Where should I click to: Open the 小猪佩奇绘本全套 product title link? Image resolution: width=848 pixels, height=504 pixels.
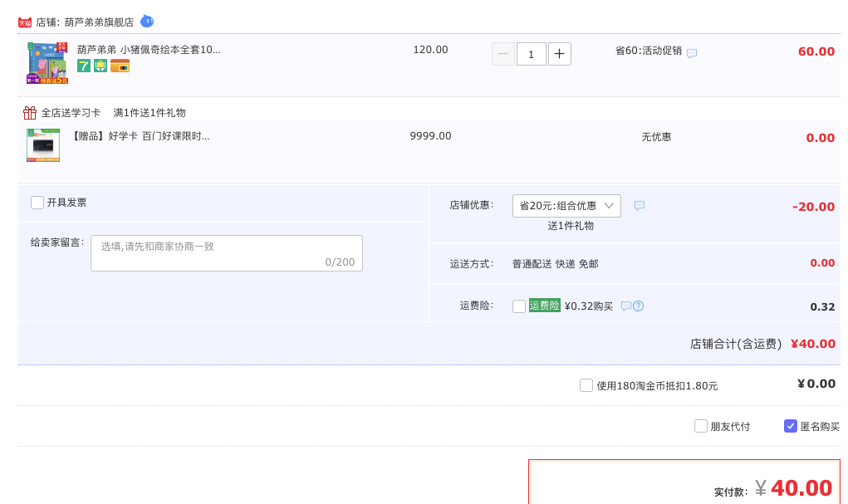point(149,50)
